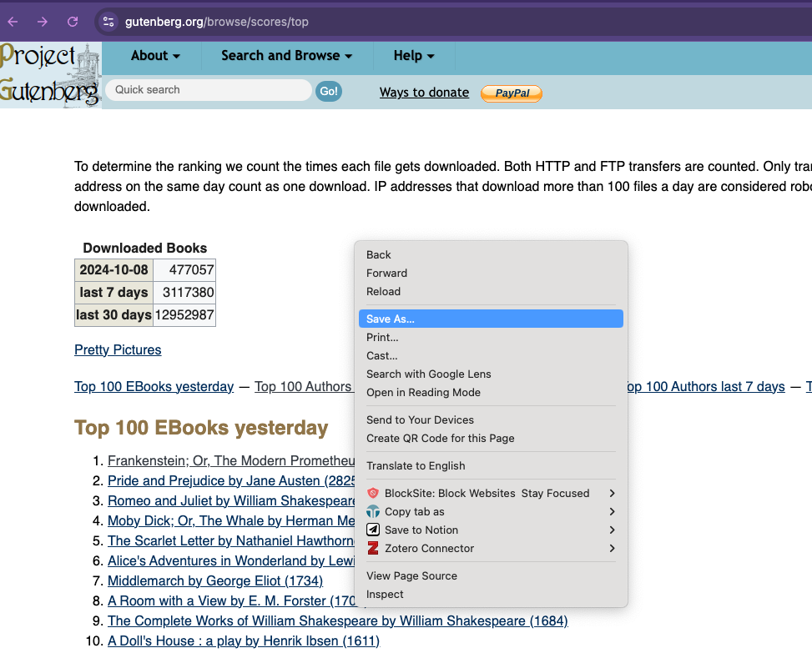
Task: Choose View Page Source in context menu
Action: point(411,576)
